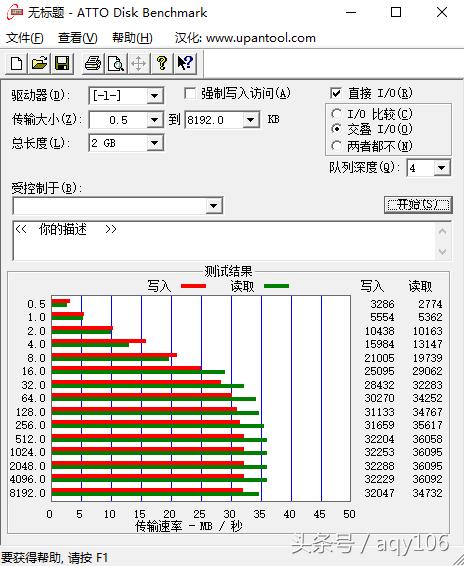The height and width of the screenshot is (566, 464).
Task: Select 两者都不(N) radio option
Action: tap(336, 146)
